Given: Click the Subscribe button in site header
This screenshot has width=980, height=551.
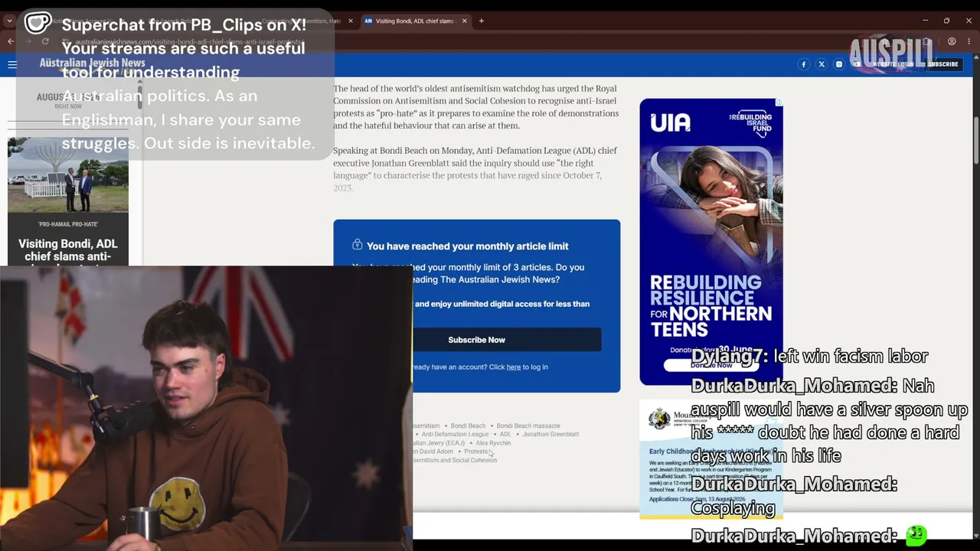Looking at the screenshot, I should point(943,64).
